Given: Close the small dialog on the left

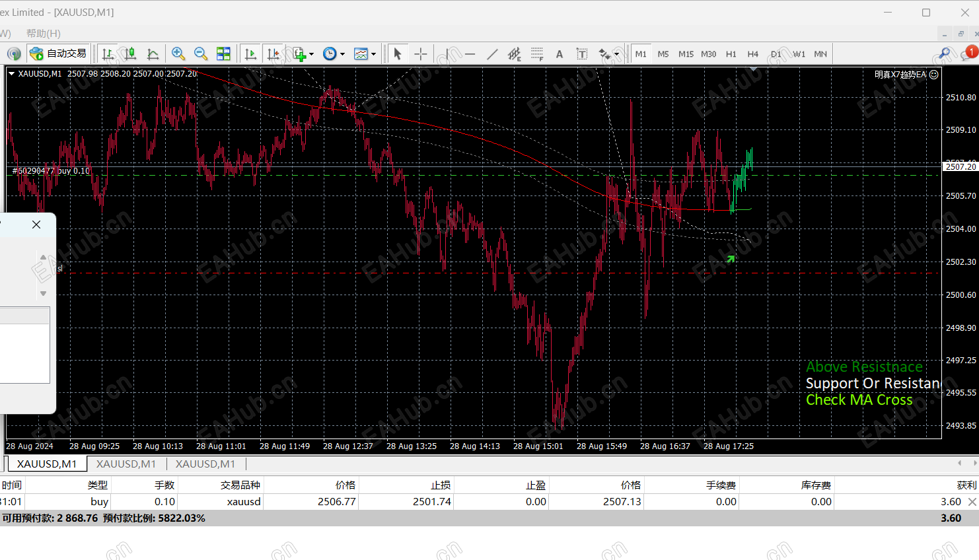Looking at the screenshot, I should tap(36, 225).
